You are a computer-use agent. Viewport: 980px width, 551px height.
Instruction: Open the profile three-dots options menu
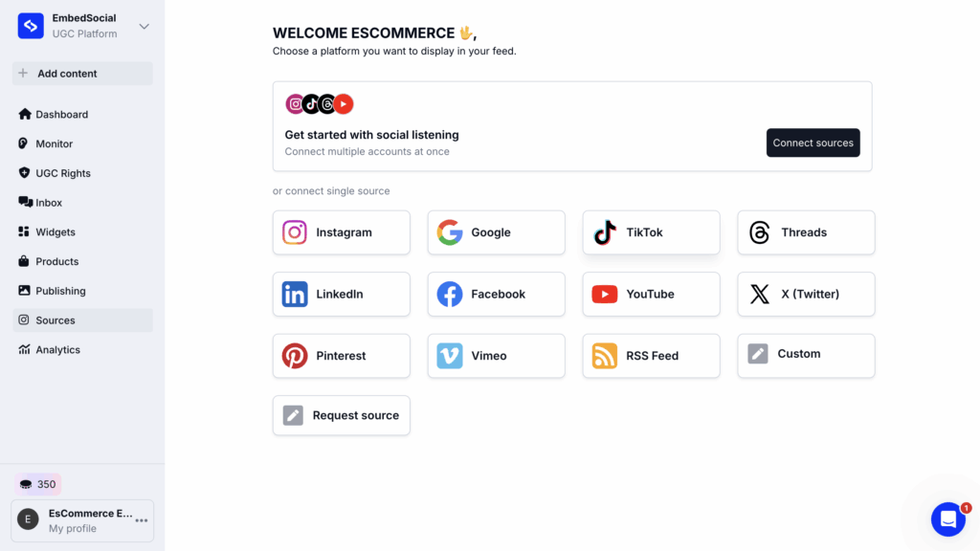pos(142,520)
